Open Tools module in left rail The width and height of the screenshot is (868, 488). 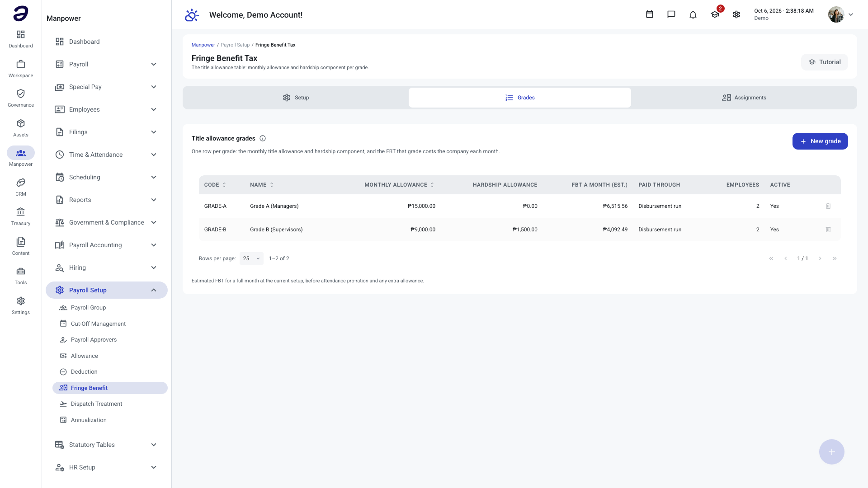[21, 276]
